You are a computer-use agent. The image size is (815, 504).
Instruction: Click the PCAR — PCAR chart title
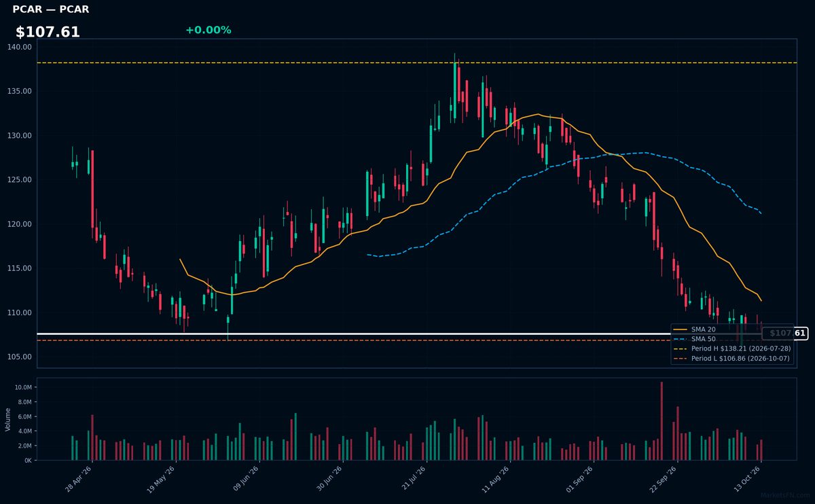pos(51,10)
